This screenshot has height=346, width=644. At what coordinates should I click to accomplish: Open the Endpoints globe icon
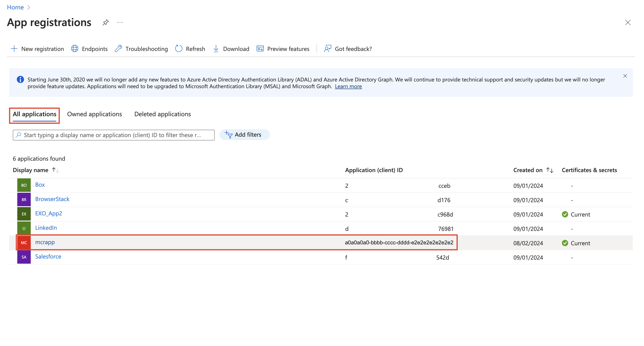(75, 48)
